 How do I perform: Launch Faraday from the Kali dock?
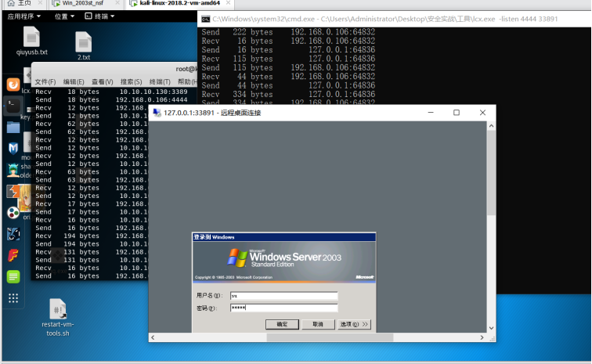(x=13, y=255)
